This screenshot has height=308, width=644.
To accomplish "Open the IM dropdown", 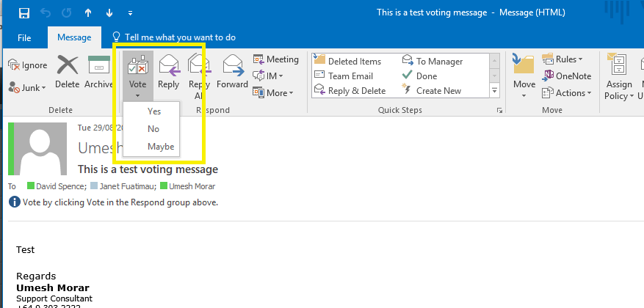I will [x=268, y=76].
